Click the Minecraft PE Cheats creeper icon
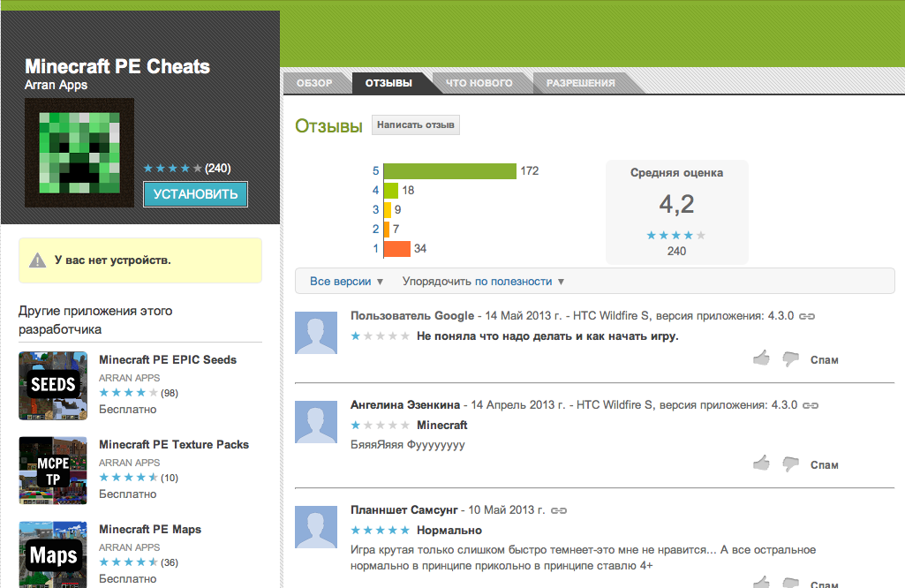The image size is (905, 588). tap(79, 153)
